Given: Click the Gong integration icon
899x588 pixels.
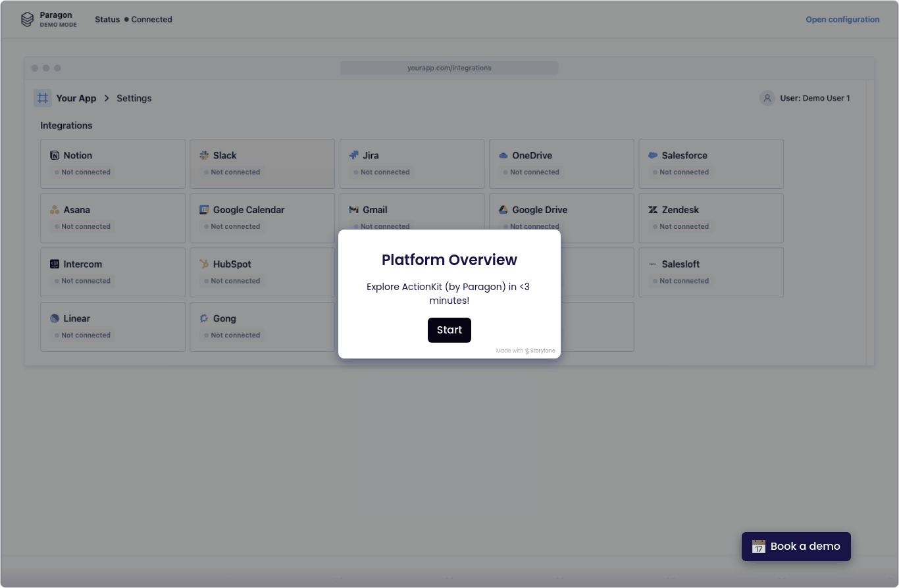Looking at the screenshot, I should tap(204, 319).
